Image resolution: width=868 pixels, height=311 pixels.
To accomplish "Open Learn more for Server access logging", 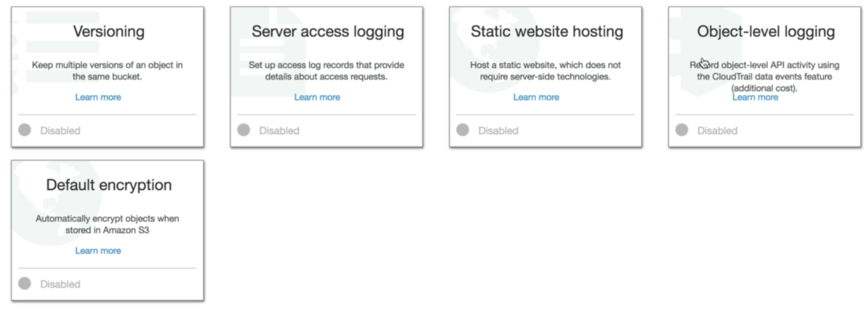I will pos(317,97).
